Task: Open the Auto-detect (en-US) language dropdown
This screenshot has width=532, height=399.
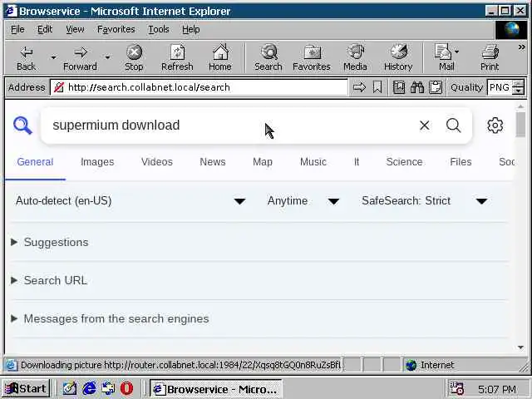Action: tap(131, 201)
